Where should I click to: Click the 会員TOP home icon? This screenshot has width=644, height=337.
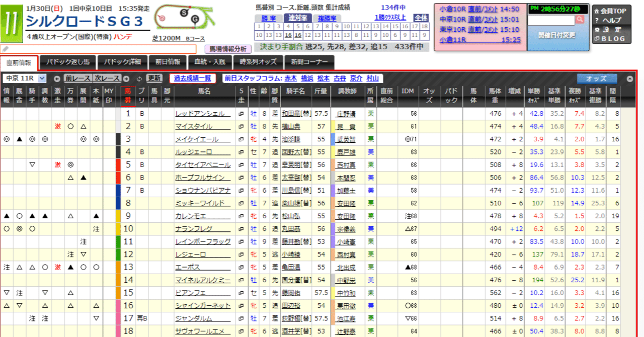(597, 11)
